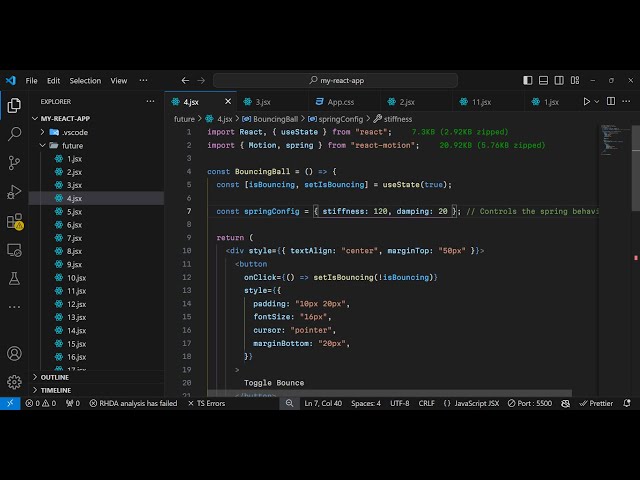
Task: Collapse the future folder in Explorer
Action: point(72,145)
